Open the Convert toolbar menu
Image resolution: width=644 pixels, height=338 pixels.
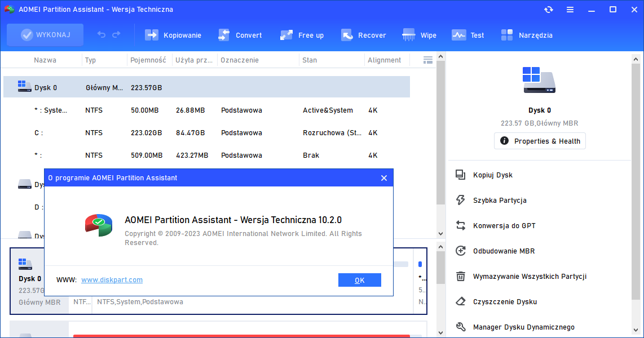pyautogui.click(x=240, y=35)
